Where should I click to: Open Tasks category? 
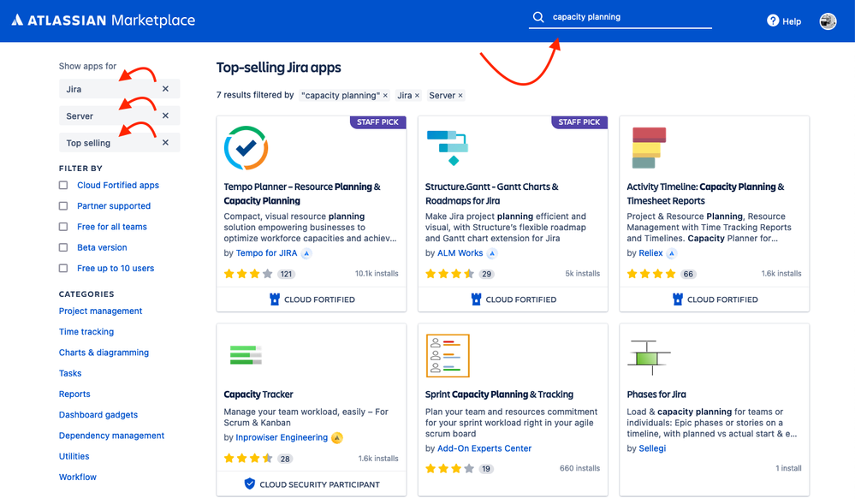[x=70, y=373]
